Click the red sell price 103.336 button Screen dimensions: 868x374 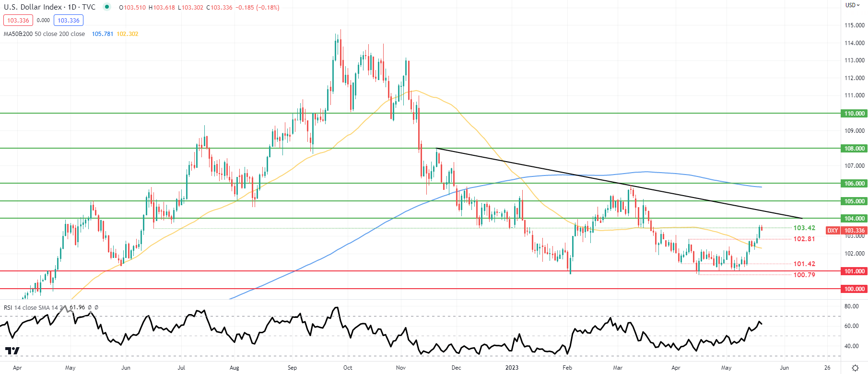pos(18,20)
